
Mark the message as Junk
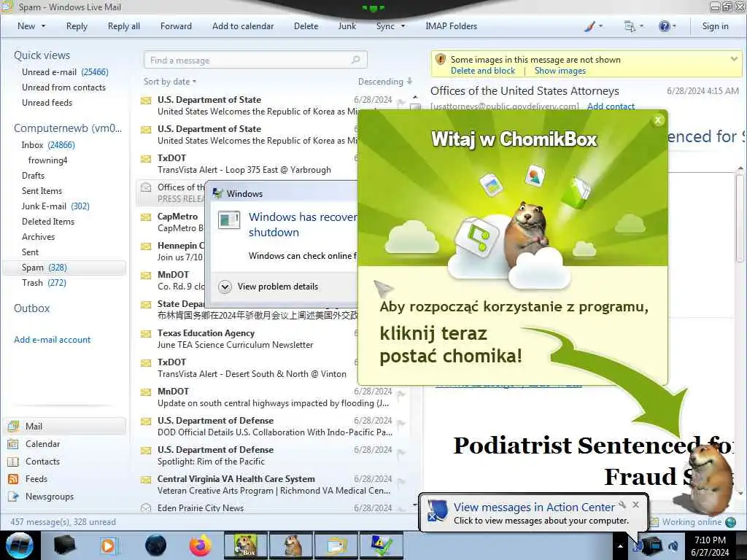point(347,26)
